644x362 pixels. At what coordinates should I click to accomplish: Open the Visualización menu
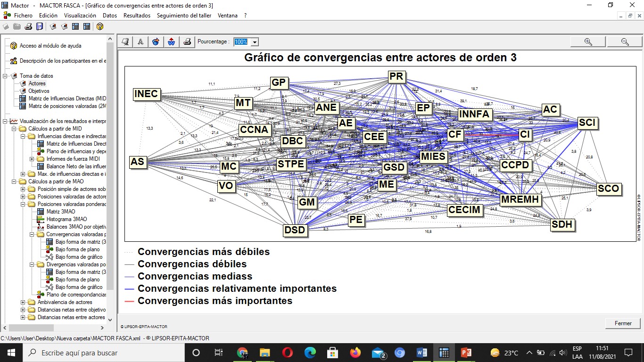pyautogui.click(x=80, y=16)
